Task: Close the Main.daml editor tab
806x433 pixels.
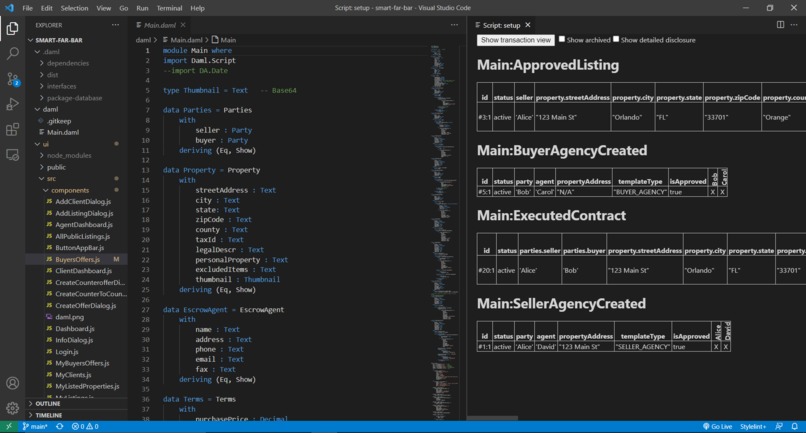Action: (x=183, y=25)
